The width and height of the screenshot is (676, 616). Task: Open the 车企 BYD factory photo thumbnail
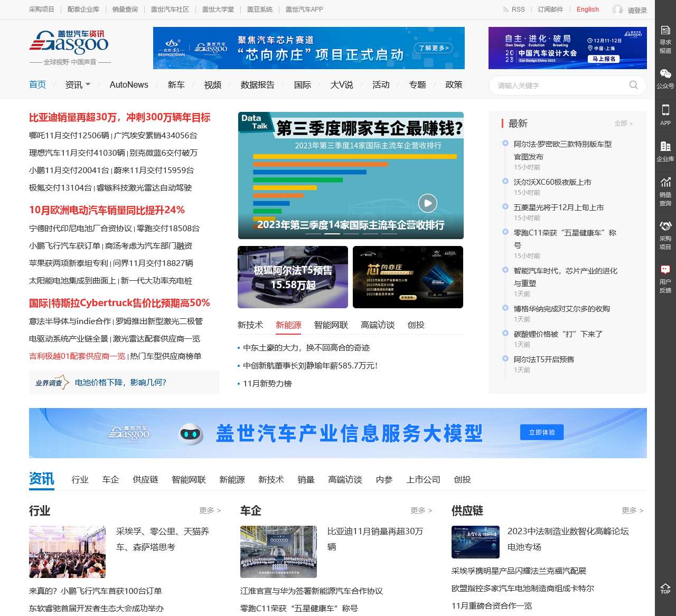point(278,552)
